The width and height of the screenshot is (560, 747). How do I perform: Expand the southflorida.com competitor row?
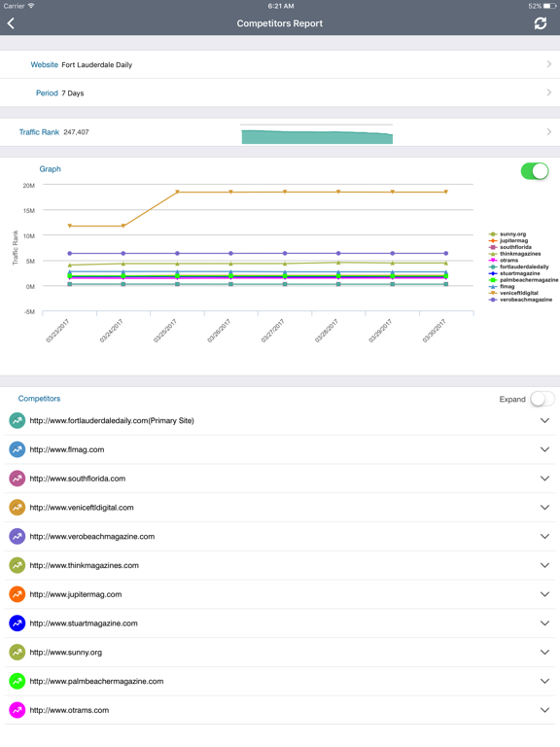(544, 479)
